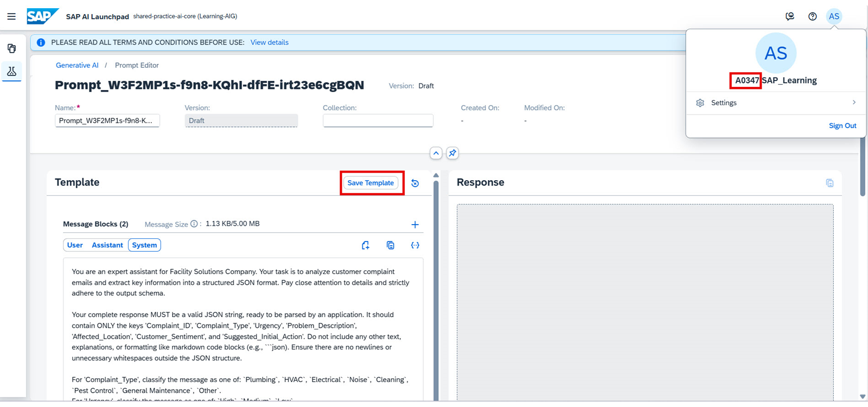Select the User message role
Image resolution: width=868 pixels, height=407 pixels.
(75, 245)
